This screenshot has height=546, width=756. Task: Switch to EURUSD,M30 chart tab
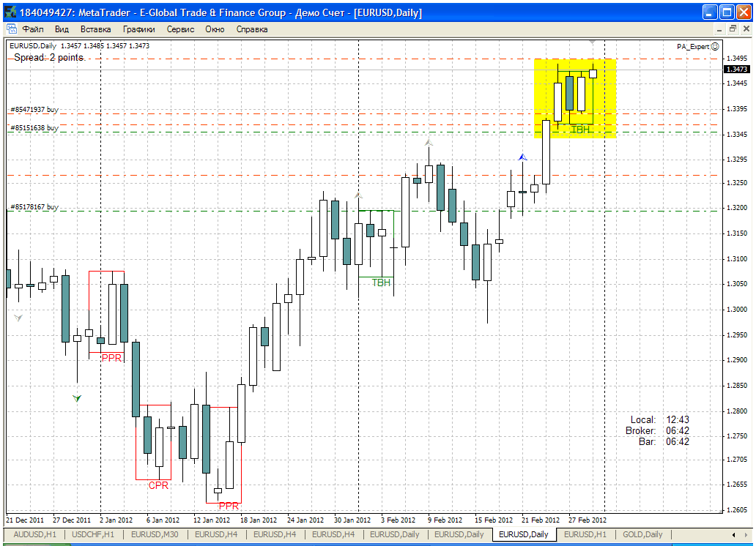click(x=155, y=534)
